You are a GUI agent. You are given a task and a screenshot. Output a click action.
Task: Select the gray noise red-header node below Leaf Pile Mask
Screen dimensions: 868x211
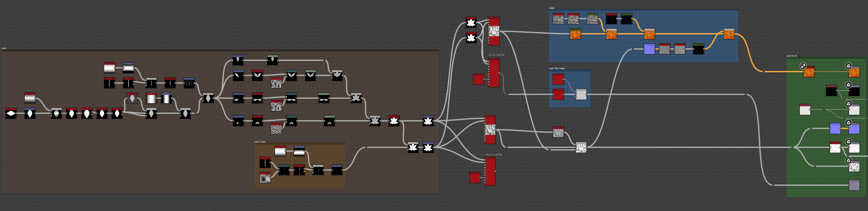coord(558,132)
